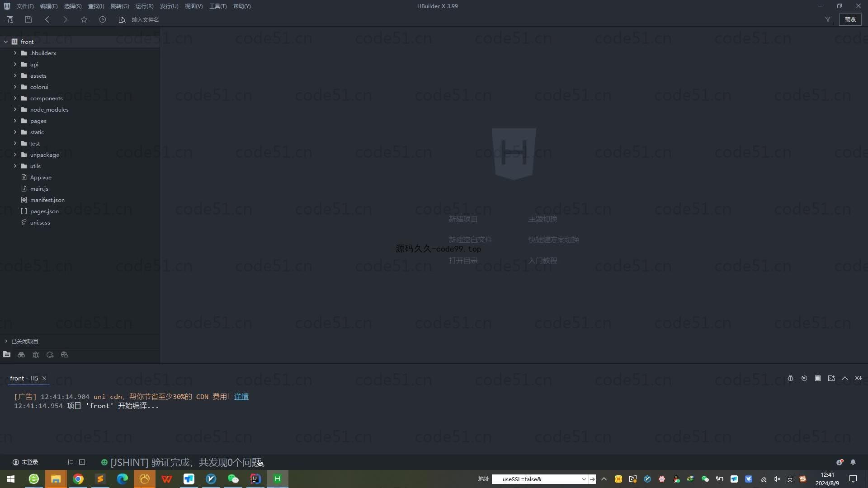
Task: Click the debug bug icon in sidebar
Action: (36, 355)
